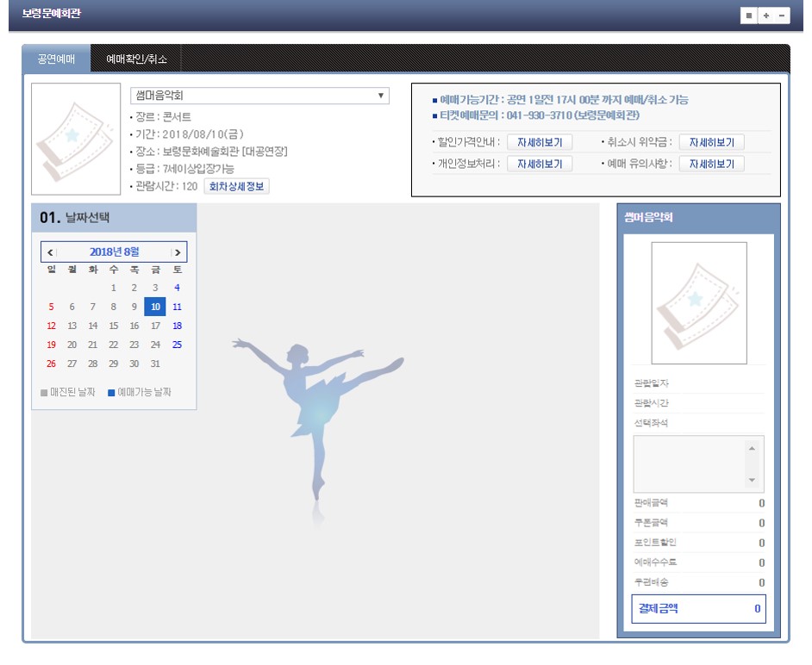Click the square icon in title bar
Image resolution: width=812 pixels, height=665 pixels.
click(749, 16)
